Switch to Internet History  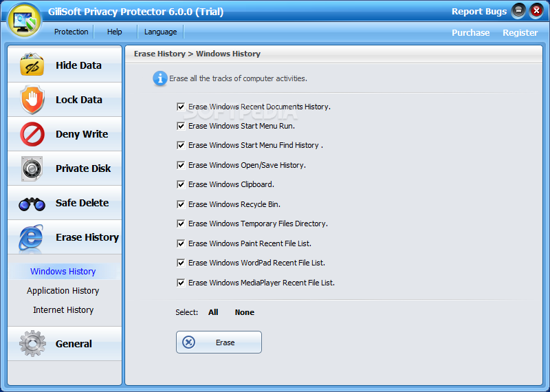[x=63, y=310]
